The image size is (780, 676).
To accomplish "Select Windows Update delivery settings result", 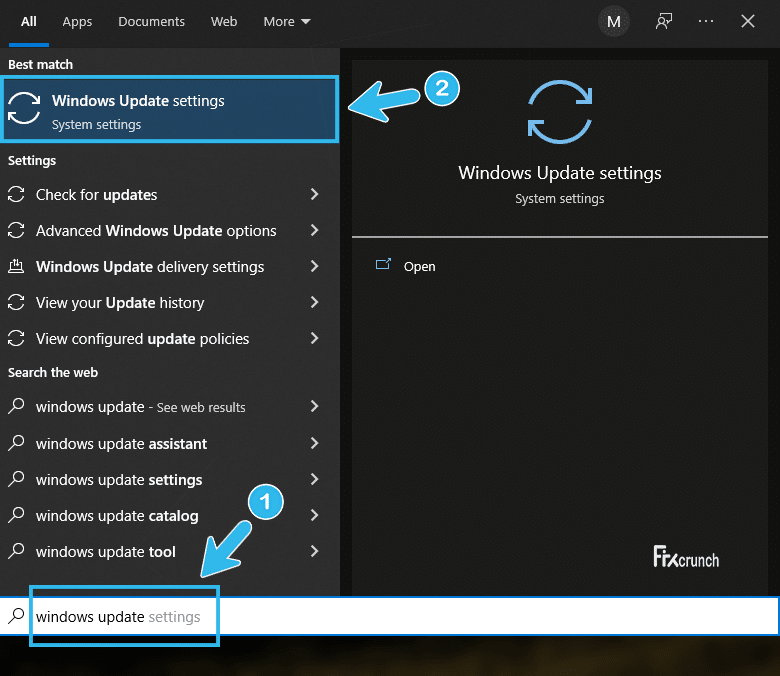I will [170, 266].
